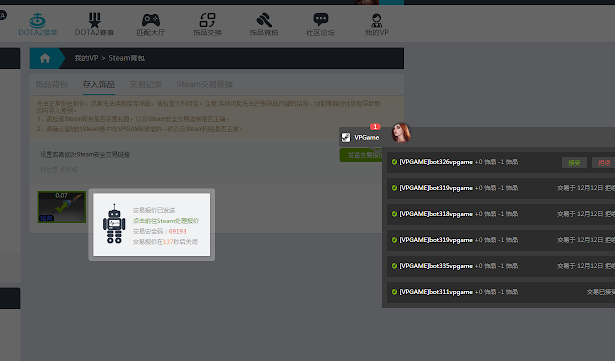615x361 pixels.
Task: Click the Steam icon beside VPGame
Action: coord(346,137)
